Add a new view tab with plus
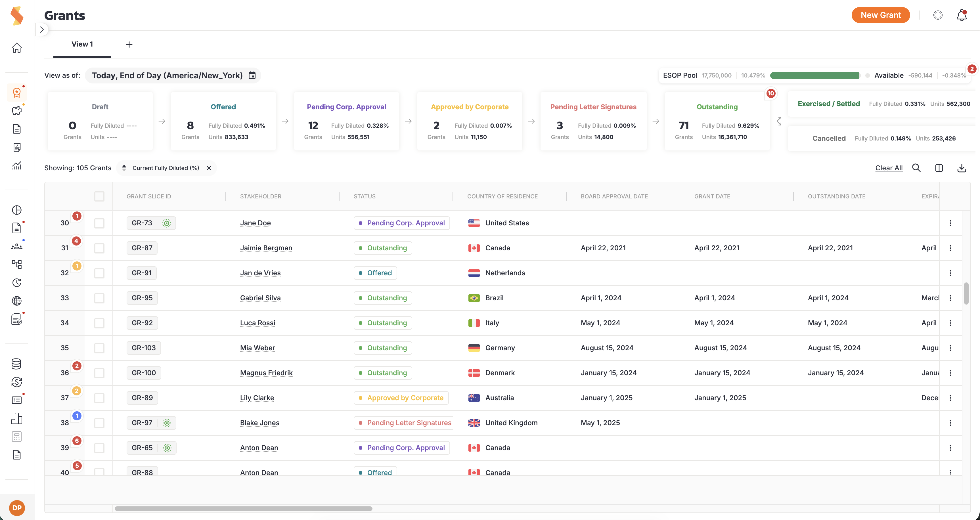The image size is (980, 520). (x=129, y=45)
